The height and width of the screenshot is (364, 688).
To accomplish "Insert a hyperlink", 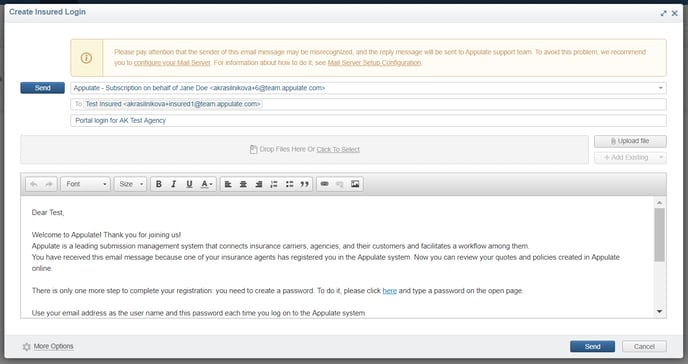I will [x=324, y=184].
